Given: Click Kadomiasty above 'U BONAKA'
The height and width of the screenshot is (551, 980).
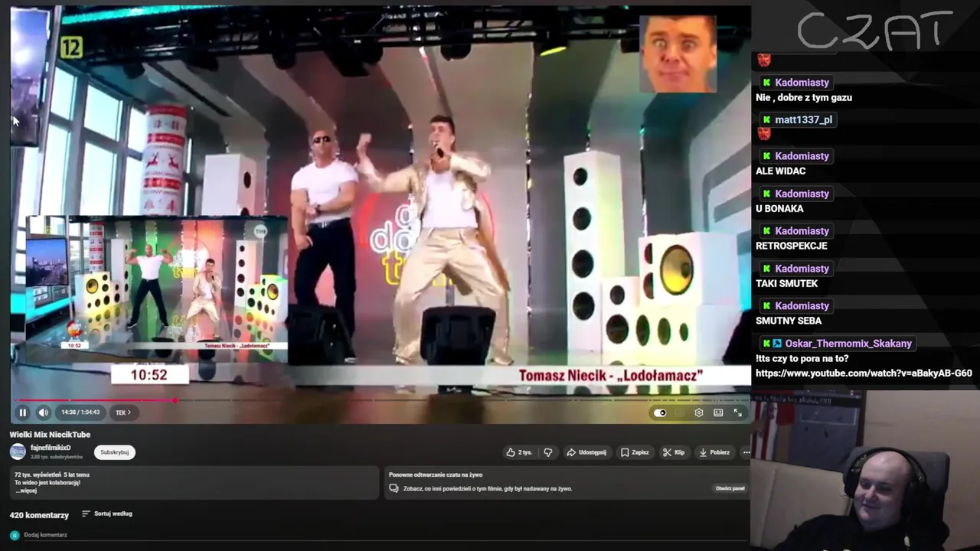Looking at the screenshot, I should tap(802, 194).
